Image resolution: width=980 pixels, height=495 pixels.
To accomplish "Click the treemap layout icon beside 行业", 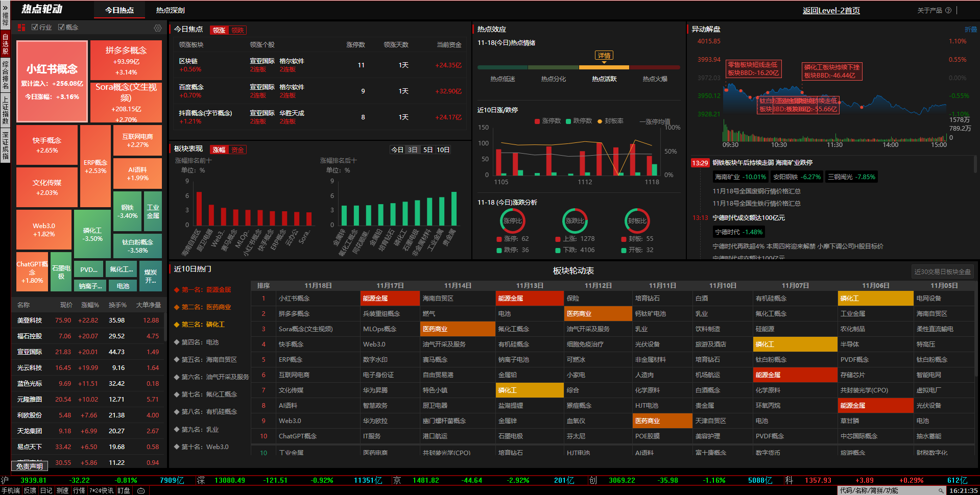I will click(x=21, y=28).
